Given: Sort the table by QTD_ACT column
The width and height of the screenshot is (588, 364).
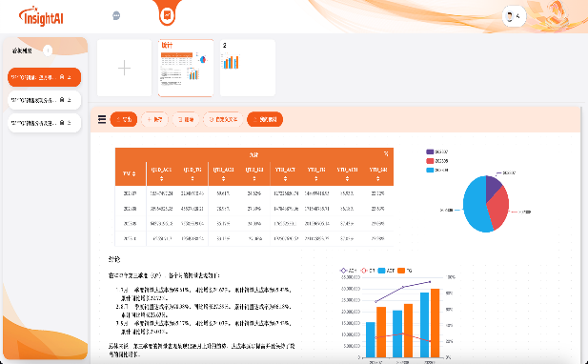Looking at the screenshot, I should point(162,179).
